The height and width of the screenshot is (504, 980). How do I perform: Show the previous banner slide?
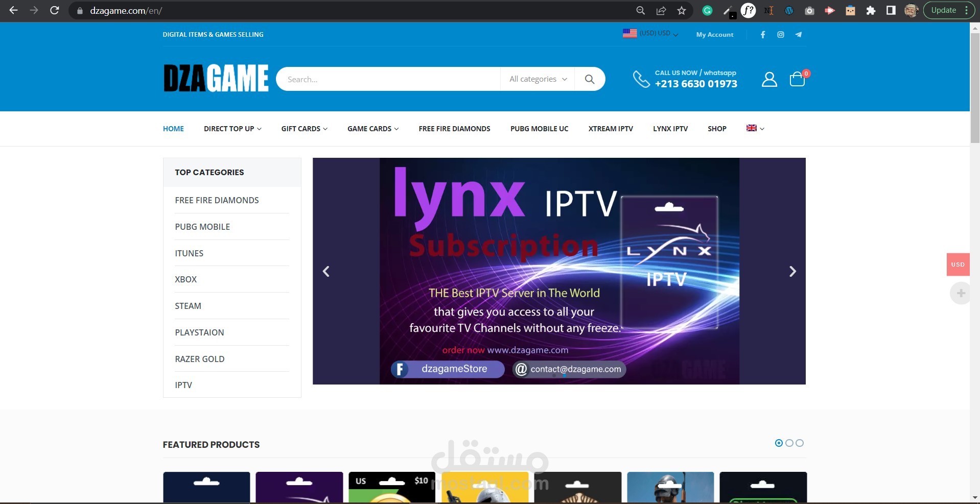(326, 271)
